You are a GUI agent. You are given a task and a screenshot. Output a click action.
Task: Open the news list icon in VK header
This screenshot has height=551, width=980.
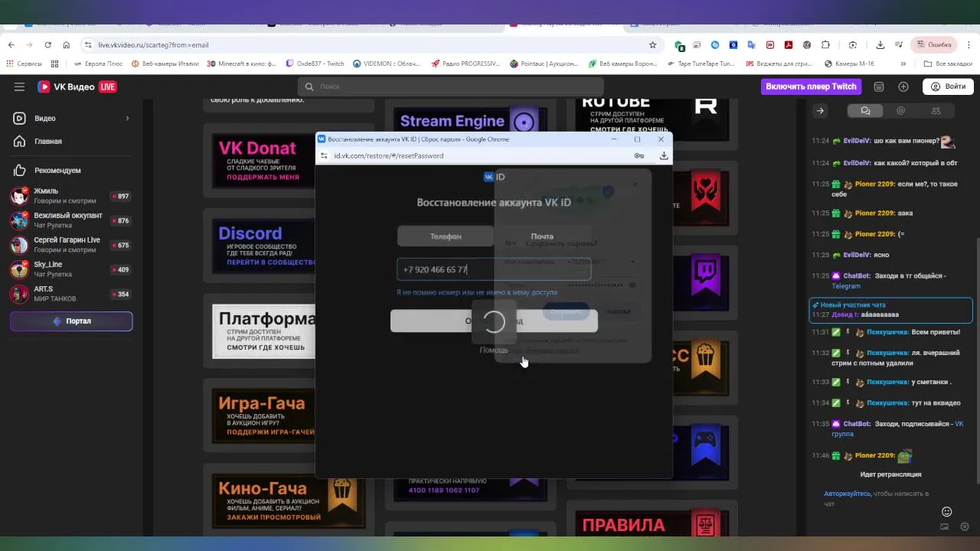(x=879, y=86)
